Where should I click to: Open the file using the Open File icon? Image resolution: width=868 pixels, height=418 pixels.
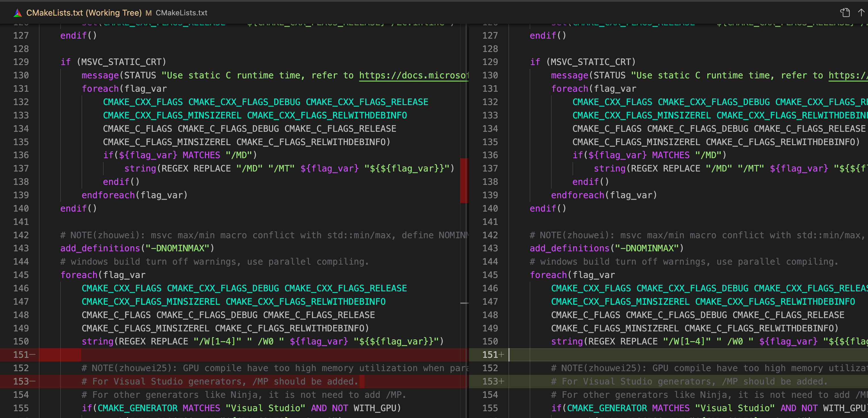tap(845, 12)
